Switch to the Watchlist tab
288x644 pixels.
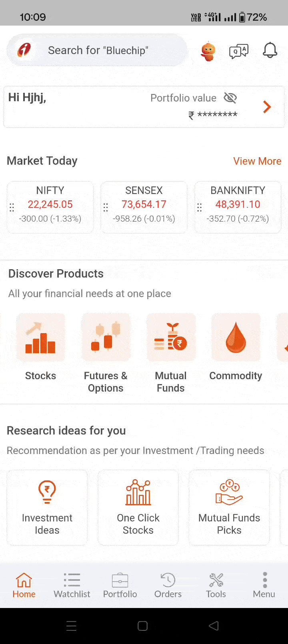click(x=72, y=585)
